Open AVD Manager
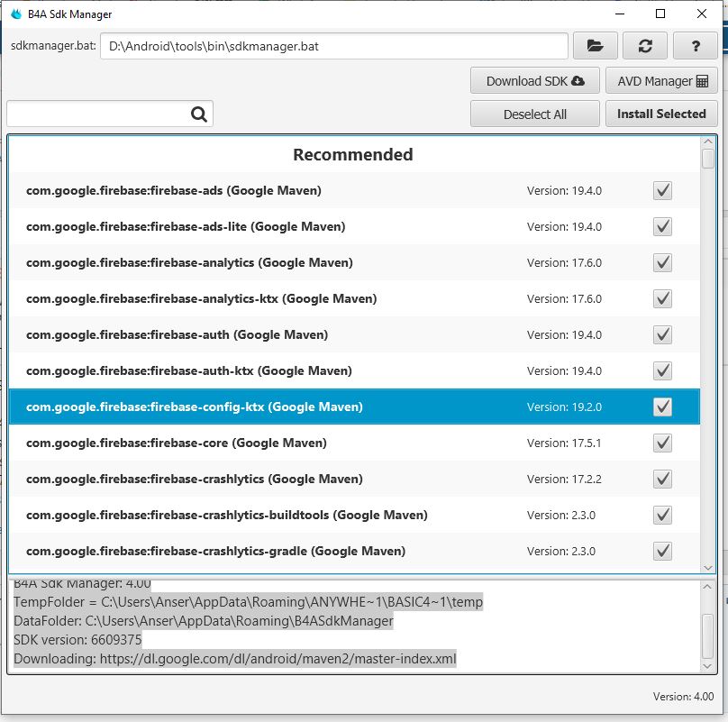The height and width of the screenshot is (722, 728). [x=661, y=81]
